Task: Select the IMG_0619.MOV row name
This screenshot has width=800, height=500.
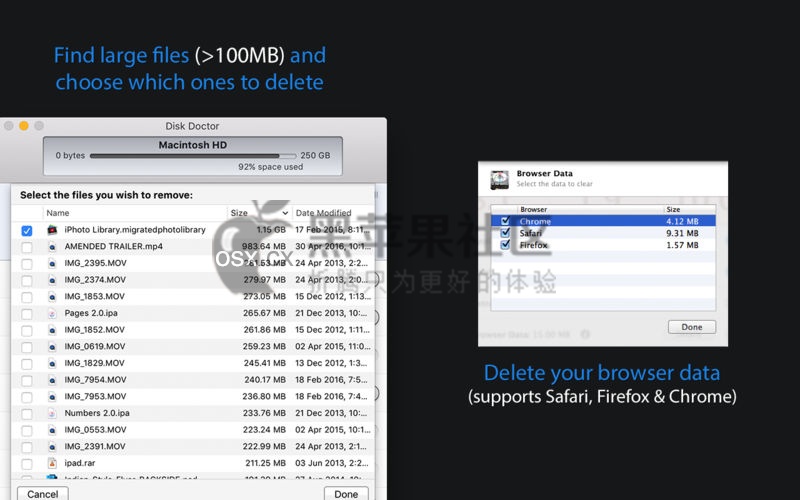Action: pyautogui.click(x=95, y=346)
